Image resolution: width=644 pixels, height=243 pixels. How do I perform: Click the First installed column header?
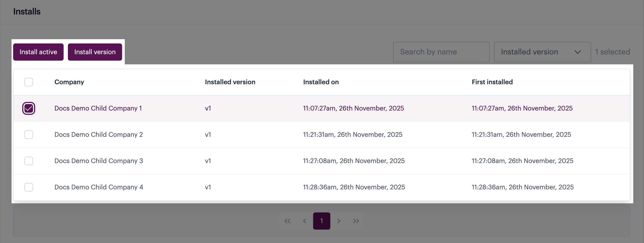tap(492, 82)
